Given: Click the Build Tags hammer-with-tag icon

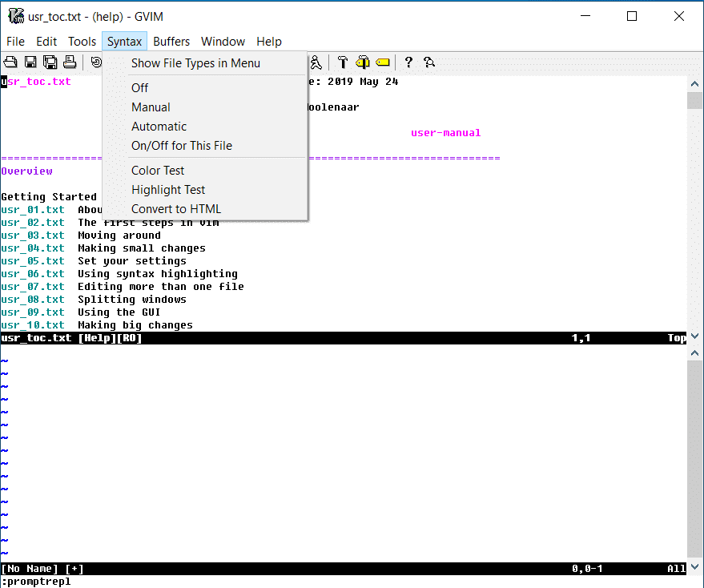Looking at the screenshot, I should [362, 62].
